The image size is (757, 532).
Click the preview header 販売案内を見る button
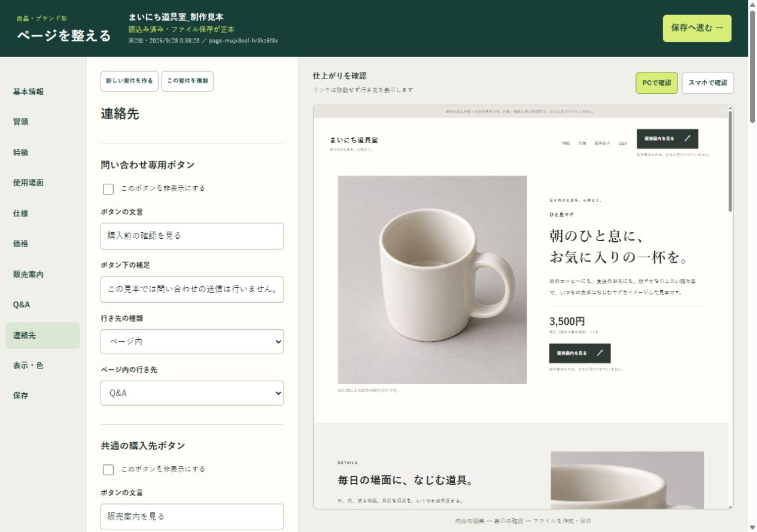667,139
